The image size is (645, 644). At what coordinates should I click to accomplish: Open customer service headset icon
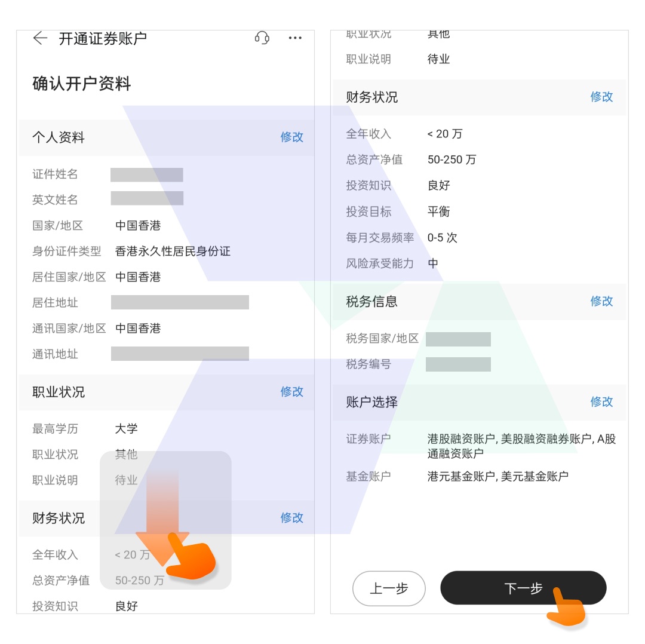[262, 38]
